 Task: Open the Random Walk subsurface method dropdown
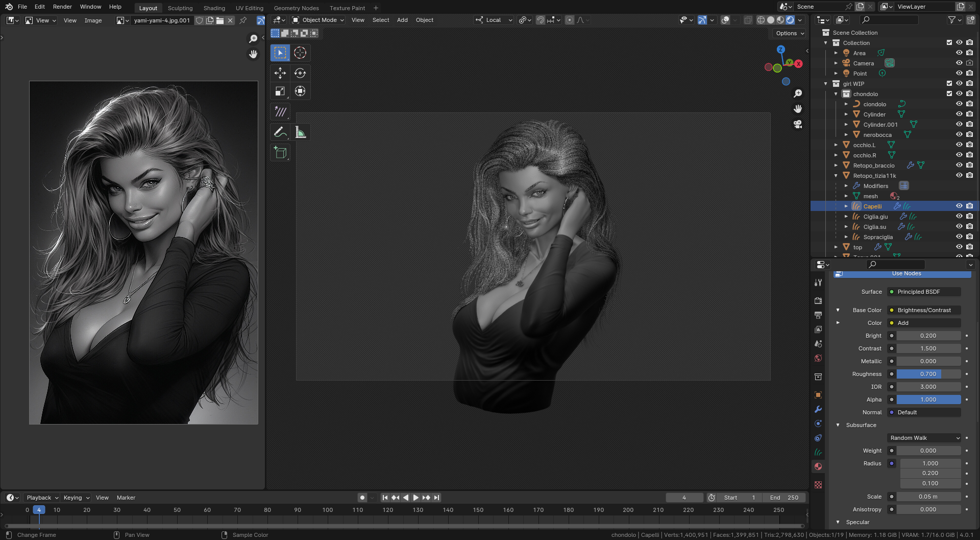pyautogui.click(x=924, y=438)
